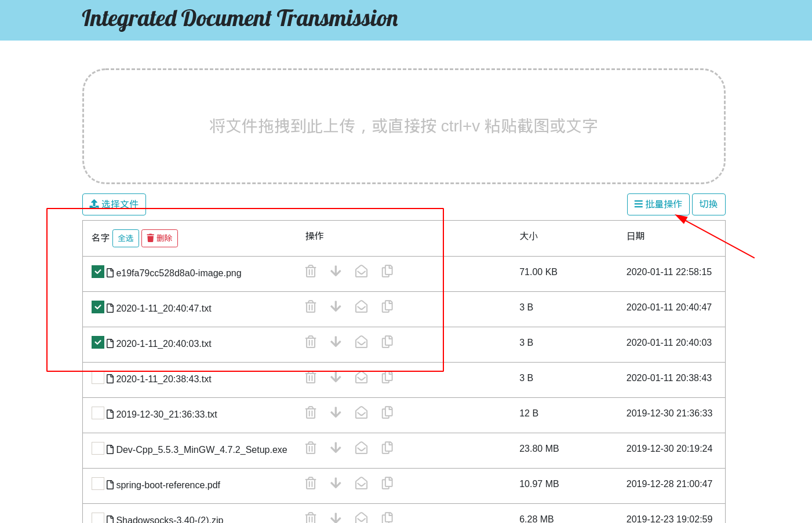Copy link icon for 2020-1-11_20:38:43.txt
Image resolution: width=812 pixels, height=523 pixels.
click(x=387, y=378)
